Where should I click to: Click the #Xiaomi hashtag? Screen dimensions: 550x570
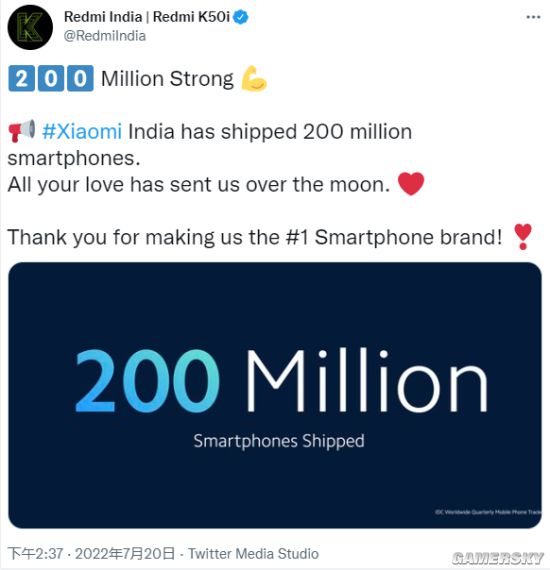click(82, 131)
